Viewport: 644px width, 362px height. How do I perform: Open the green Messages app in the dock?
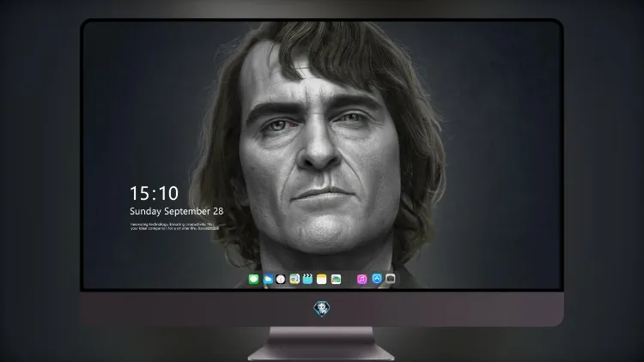253,279
